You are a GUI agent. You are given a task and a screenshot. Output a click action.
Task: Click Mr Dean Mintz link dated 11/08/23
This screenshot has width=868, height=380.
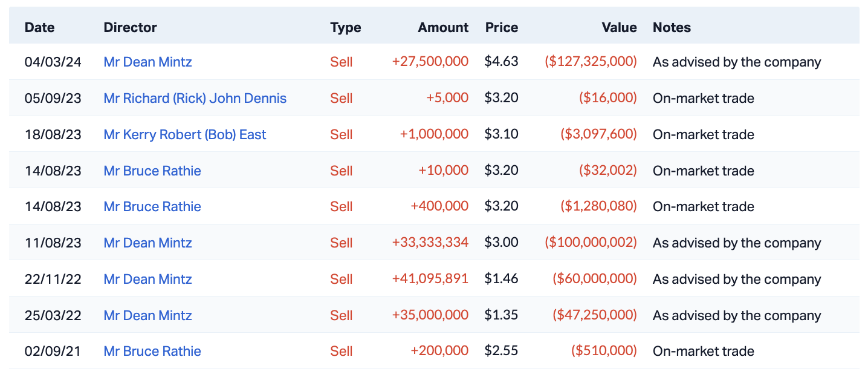[147, 243]
